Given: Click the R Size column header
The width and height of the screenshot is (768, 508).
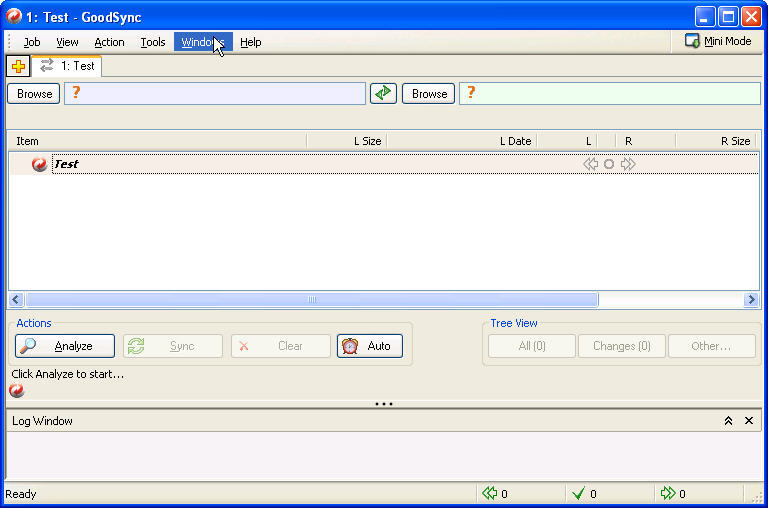Looking at the screenshot, I should pyautogui.click(x=717, y=141).
